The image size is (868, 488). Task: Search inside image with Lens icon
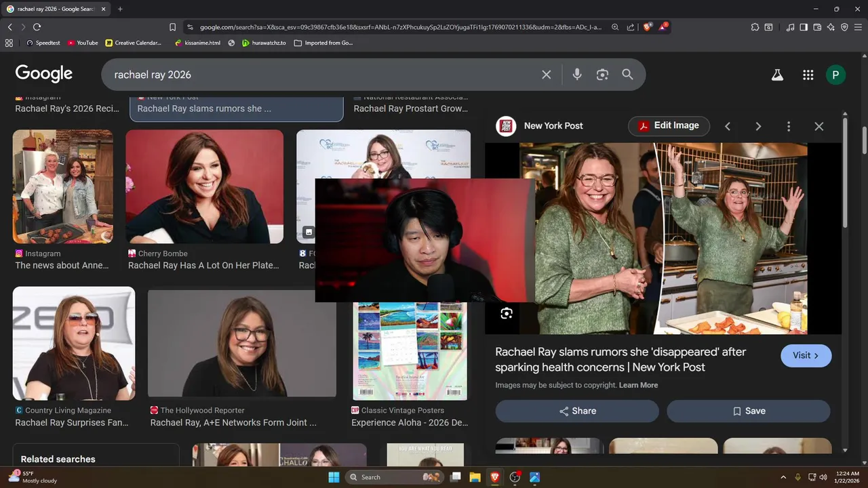[507, 313]
